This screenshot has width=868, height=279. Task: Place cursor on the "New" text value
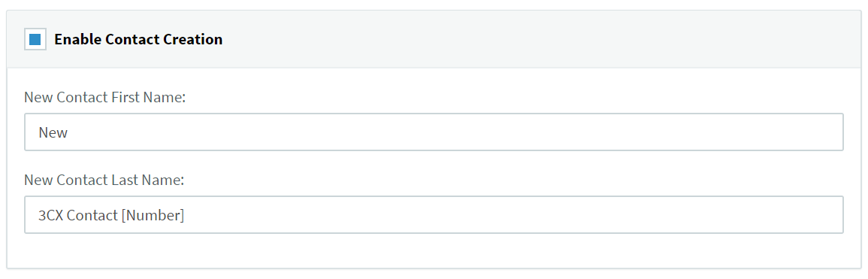click(53, 133)
